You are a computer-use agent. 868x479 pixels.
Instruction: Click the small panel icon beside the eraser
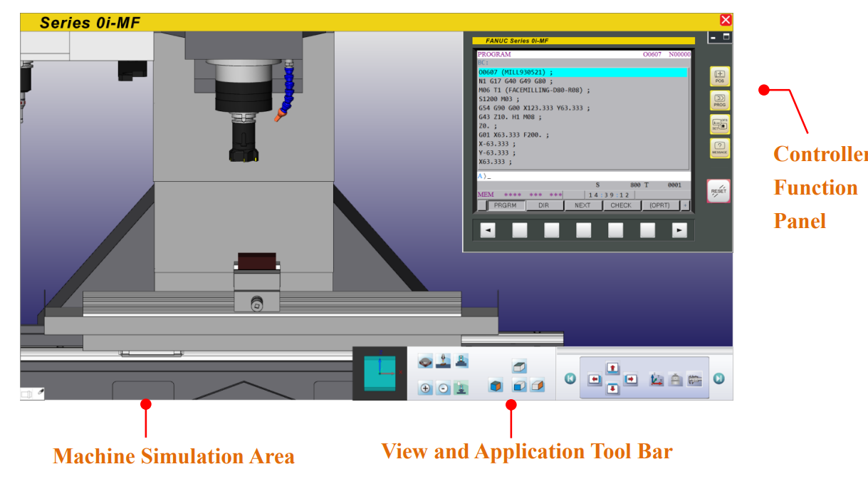click(27, 393)
